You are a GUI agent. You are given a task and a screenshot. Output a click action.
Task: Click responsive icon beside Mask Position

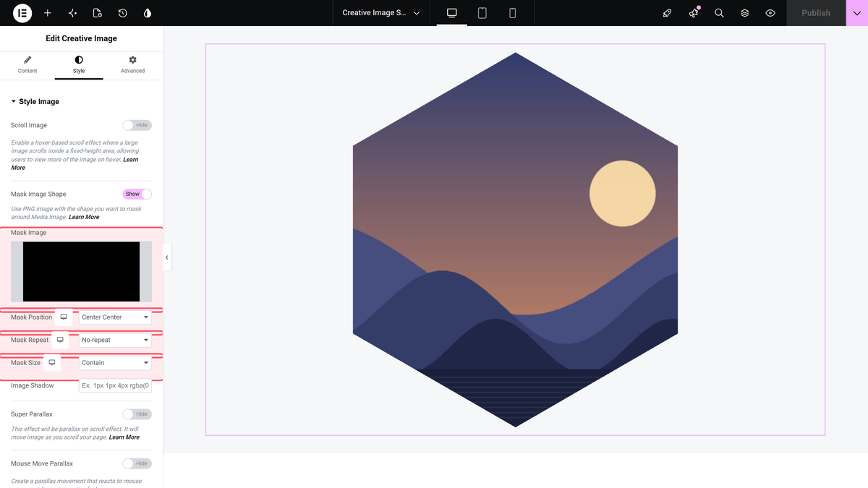(x=64, y=317)
